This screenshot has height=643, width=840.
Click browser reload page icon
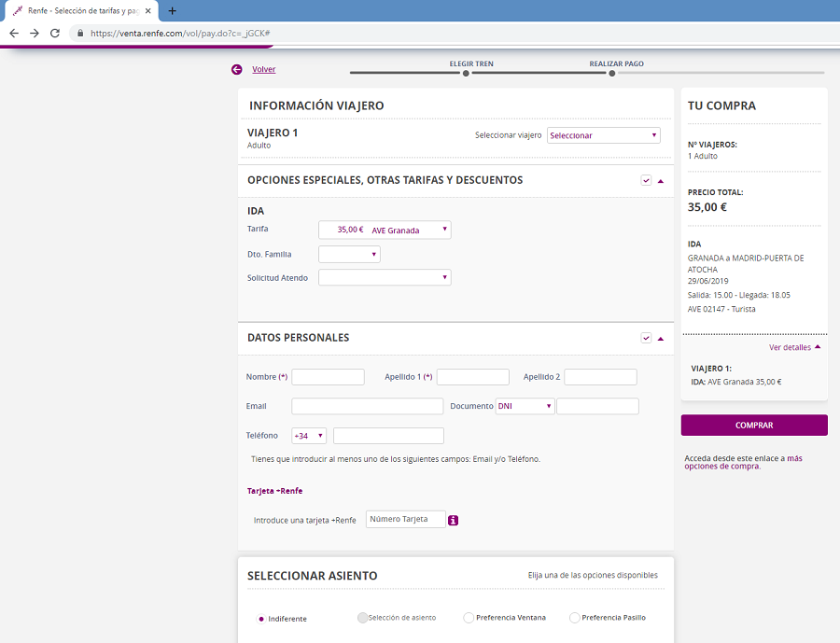[x=55, y=33]
